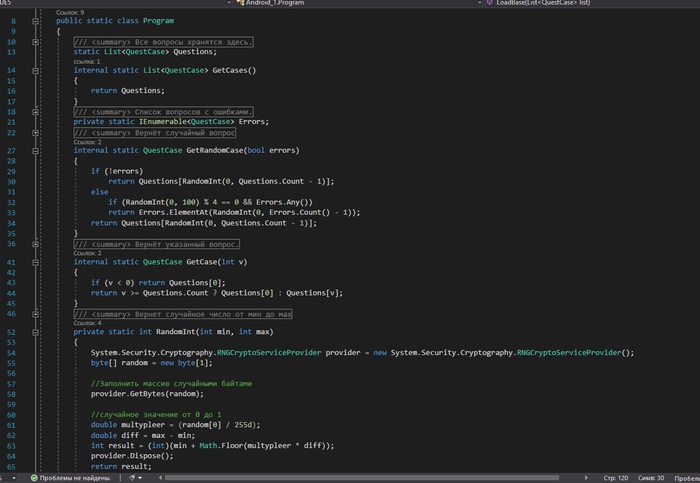Collapse the GetRandomCase method block
This screenshot has width=700, height=483.
pyautogui.click(x=37, y=150)
